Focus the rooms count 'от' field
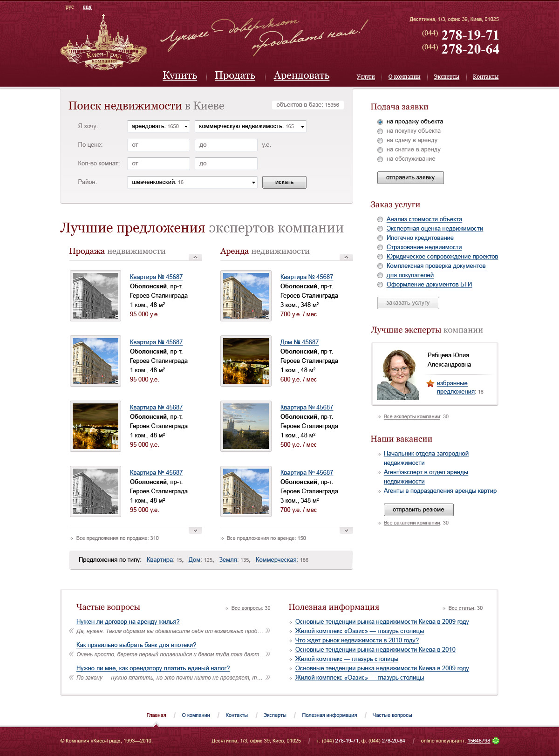Screen dimensions: 559x756 pos(158,163)
